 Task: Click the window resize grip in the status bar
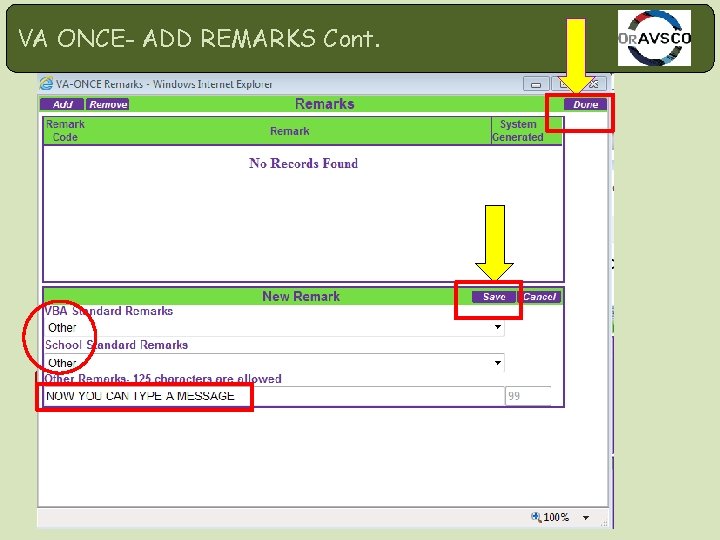(604, 523)
